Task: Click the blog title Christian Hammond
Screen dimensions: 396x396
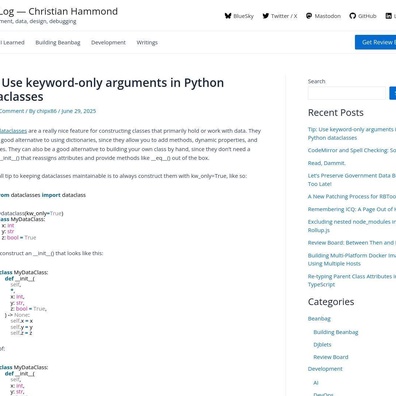Action: point(59,11)
